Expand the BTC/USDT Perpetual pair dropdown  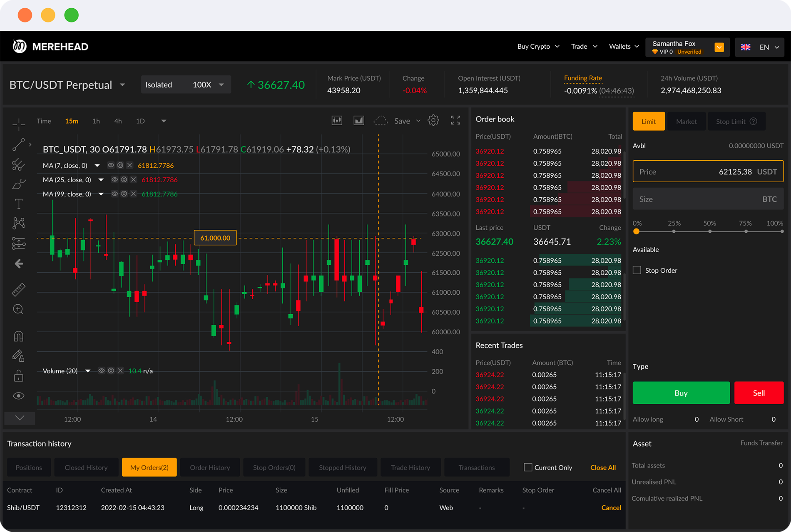pos(122,85)
